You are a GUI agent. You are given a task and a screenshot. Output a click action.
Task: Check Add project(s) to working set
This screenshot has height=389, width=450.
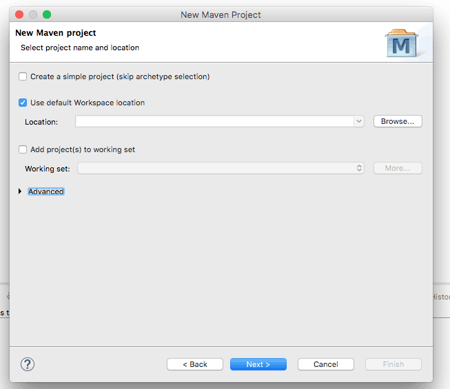pyautogui.click(x=23, y=149)
